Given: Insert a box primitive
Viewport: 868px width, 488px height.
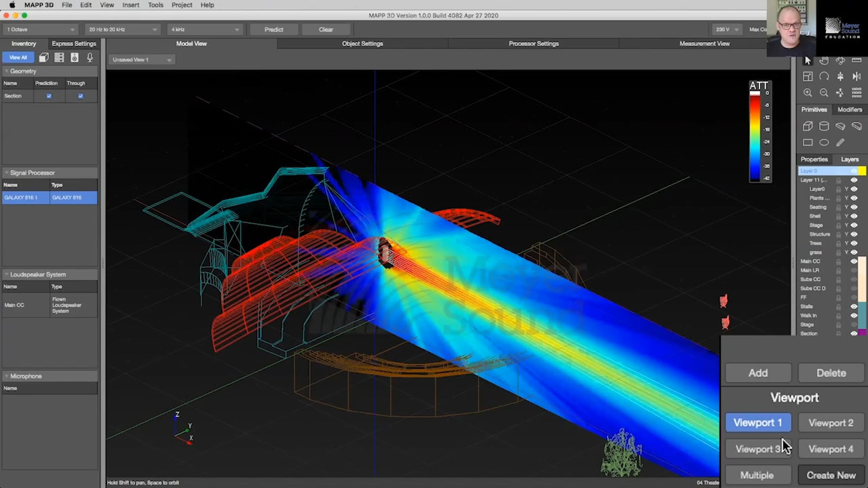Looking at the screenshot, I should coord(808,126).
